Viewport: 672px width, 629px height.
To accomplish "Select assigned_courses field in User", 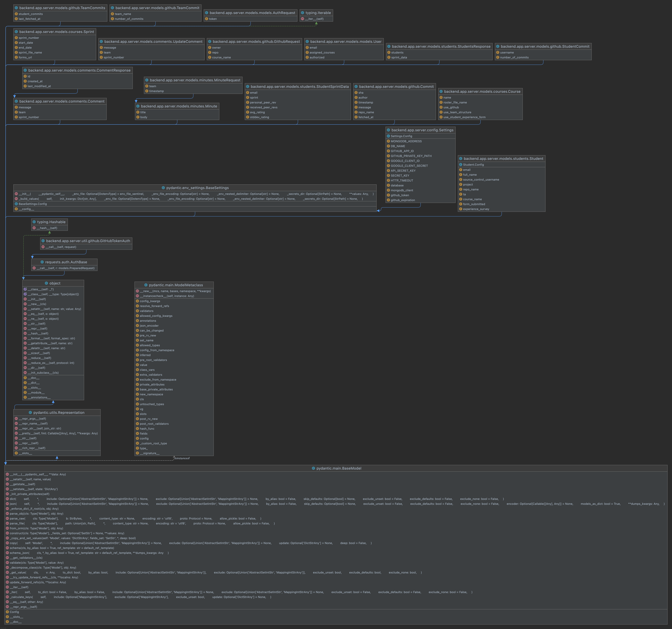I will [x=322, y=53].
